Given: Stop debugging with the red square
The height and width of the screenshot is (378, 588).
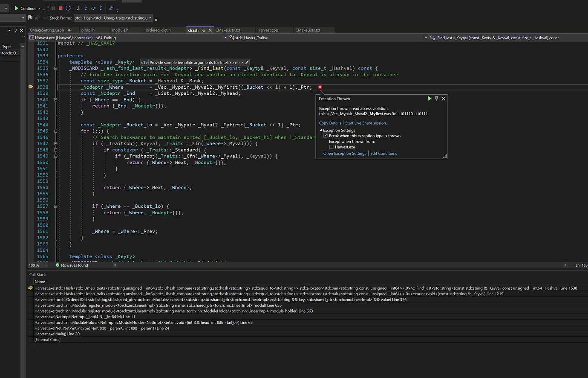Looking at the screenshot, I should click(x=61, y=8).
